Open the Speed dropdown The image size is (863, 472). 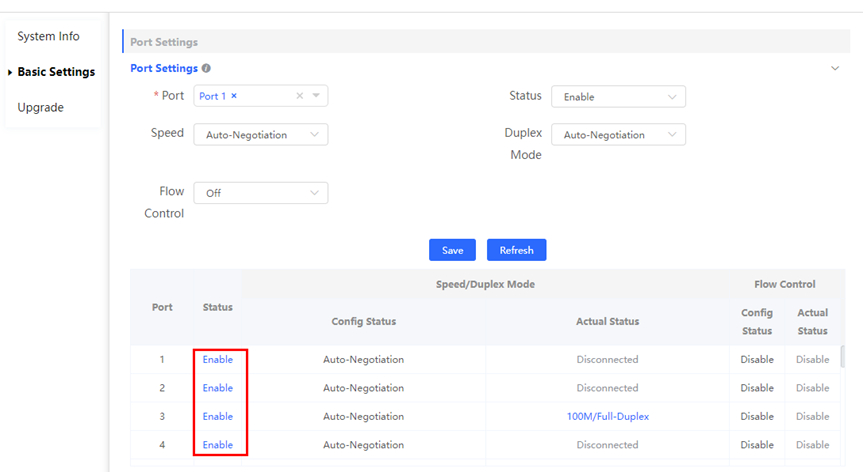click(x=260, y=135)
